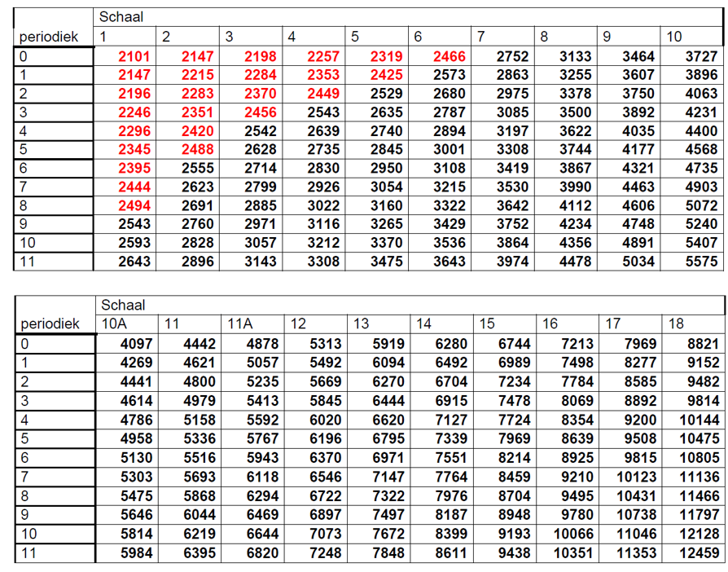728x572 pixels.
Task: Select value 5814 under 10A
Action: coord(136,534)
